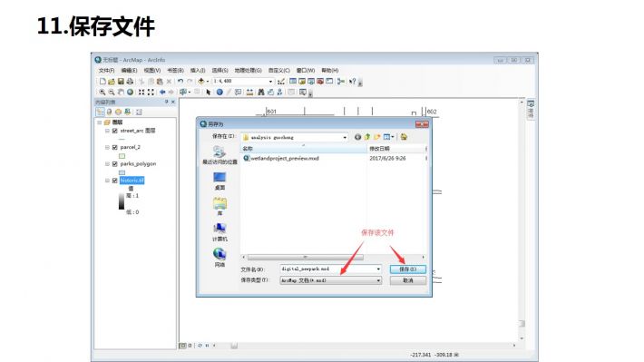This screenshot has width=644, height=362.
Task: Click the Full Extent globe icon
Action: 131,92
